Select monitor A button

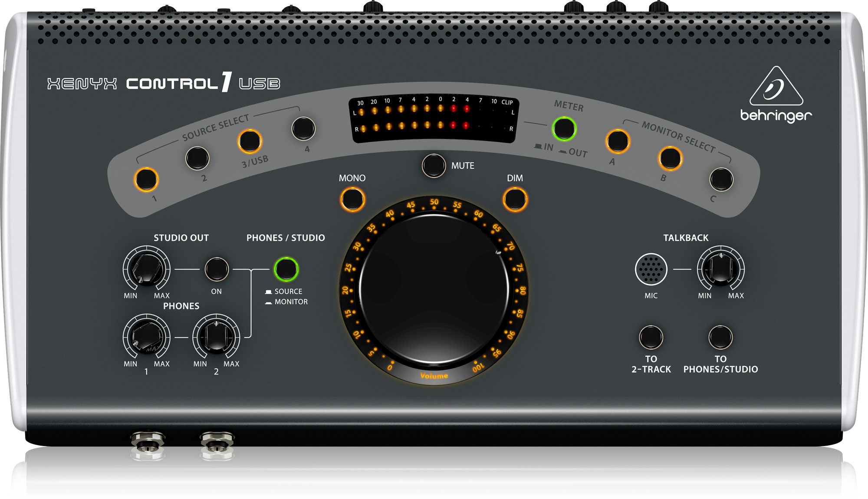[x=618, y=141]
